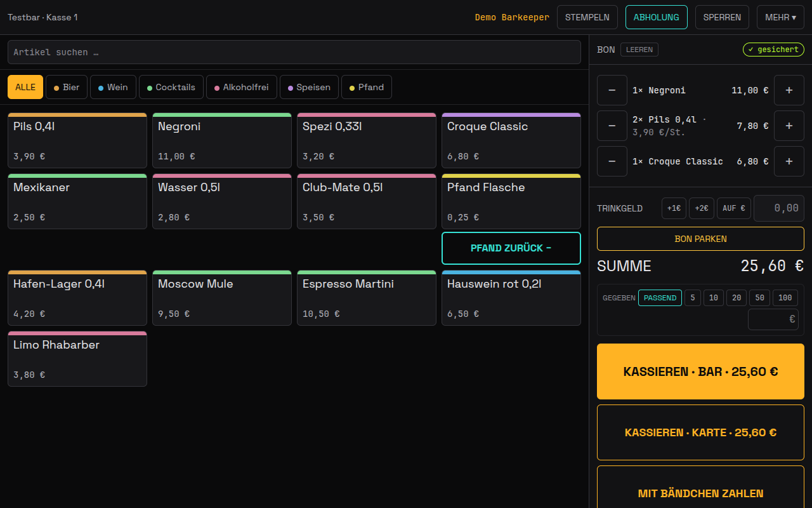Image resolution: width=812 pixels, height=508 pixels.
Task: Add Negroni tile to the bon
Action: 222,140
